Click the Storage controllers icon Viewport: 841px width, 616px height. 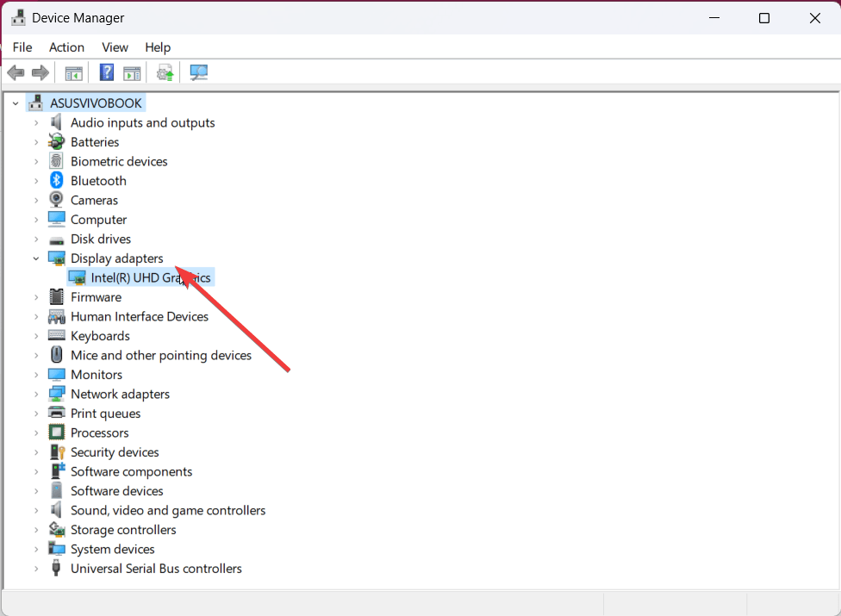click(x=56, y=529)
